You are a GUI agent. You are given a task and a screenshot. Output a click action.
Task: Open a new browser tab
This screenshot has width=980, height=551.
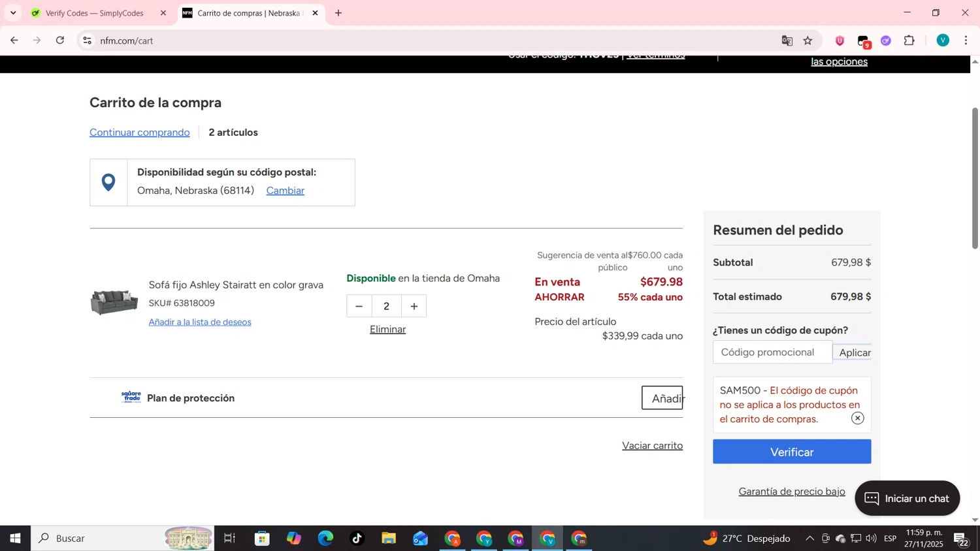tap(338, 13)
